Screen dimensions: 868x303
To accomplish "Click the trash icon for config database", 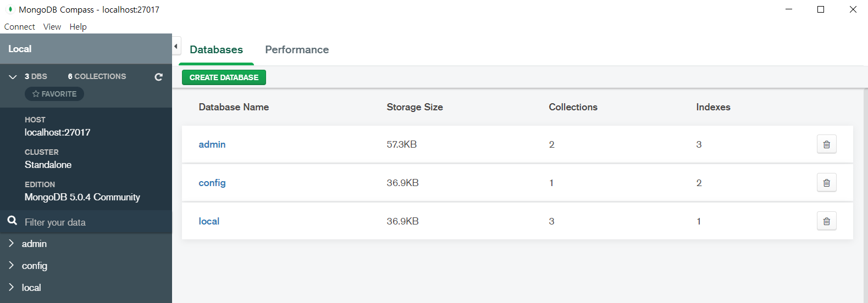I will (826, 183).
